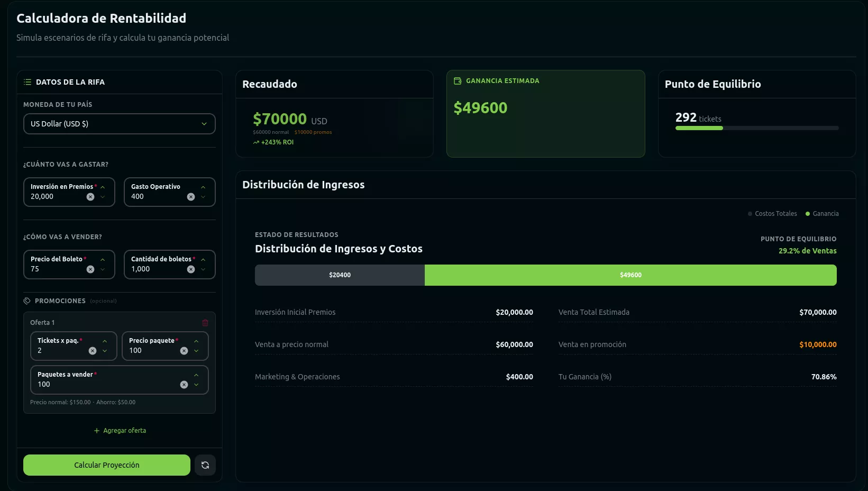This screenshot has width=868, height=491.
Task: Decrease Precio paquete with down arrow
Action: click(196, 351)
